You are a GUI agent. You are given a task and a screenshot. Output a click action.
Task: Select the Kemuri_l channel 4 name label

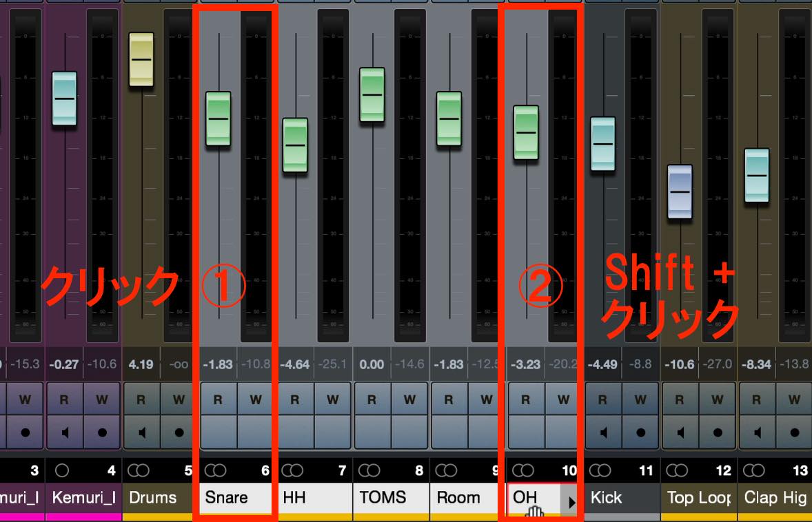click(83, 498)
